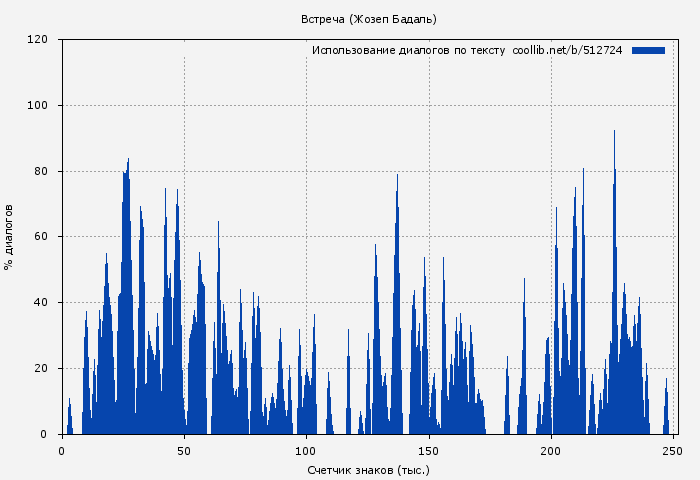Click the 60 tick on the vertical axis
Viewport: 700px width, 480px height.
[x=41, y=237]
